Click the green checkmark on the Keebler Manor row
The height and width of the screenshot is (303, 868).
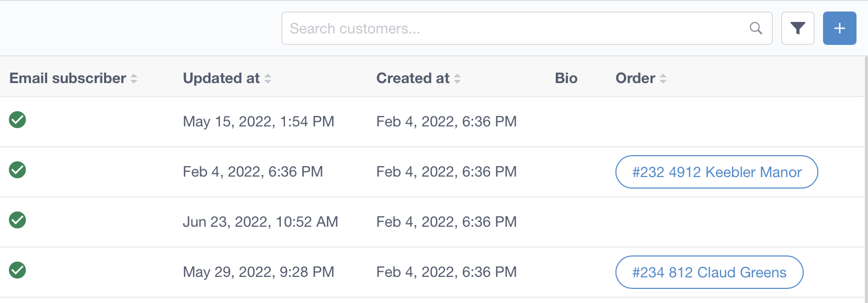coord(17,170)
